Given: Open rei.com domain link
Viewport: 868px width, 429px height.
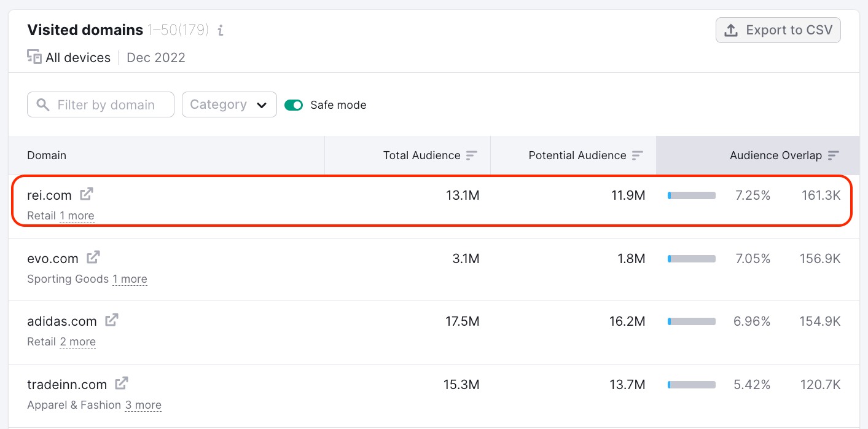Looking at the screenshot, I should (x=49, y=195).
